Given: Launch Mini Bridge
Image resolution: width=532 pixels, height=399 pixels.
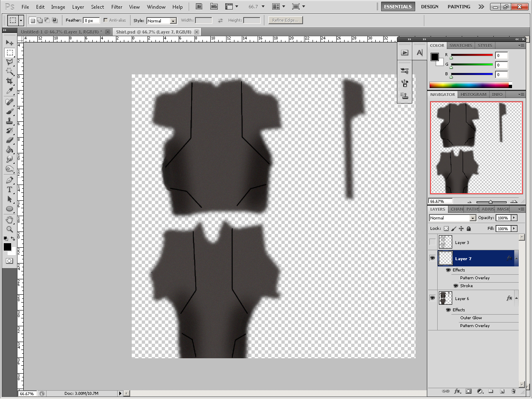Looking at the screenshot, I should tap(214, 7).
